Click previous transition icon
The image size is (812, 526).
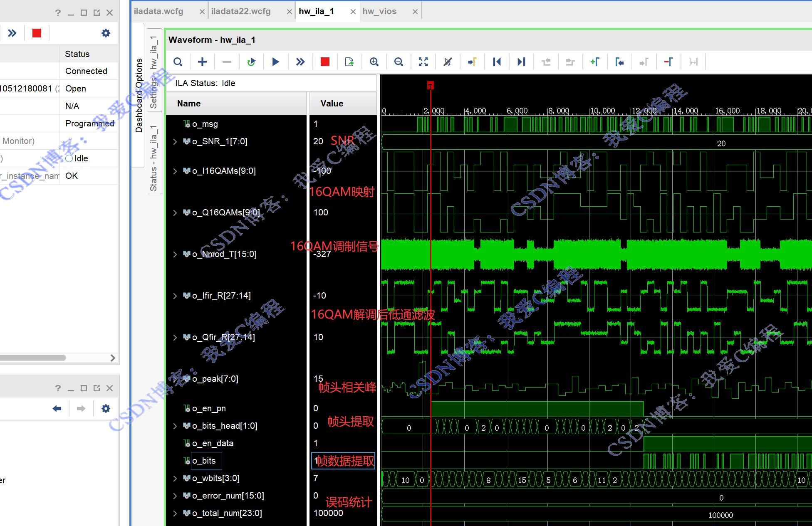point(546,62)
